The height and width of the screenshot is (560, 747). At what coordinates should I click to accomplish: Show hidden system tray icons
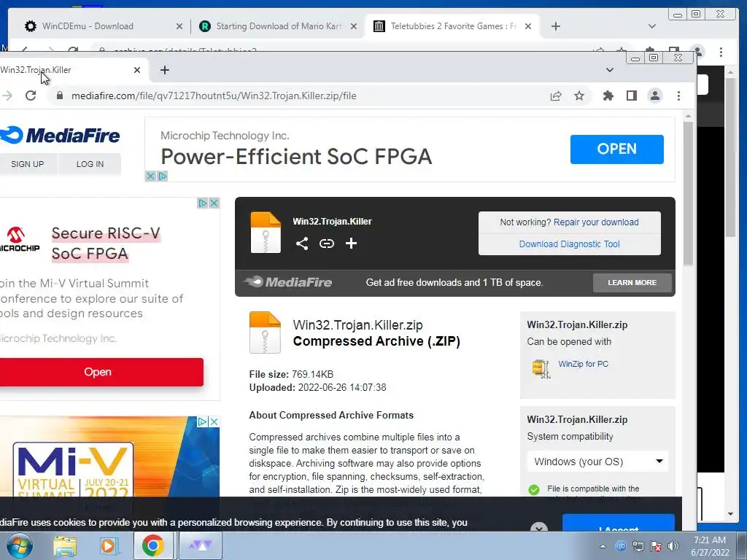coord(603,546)
